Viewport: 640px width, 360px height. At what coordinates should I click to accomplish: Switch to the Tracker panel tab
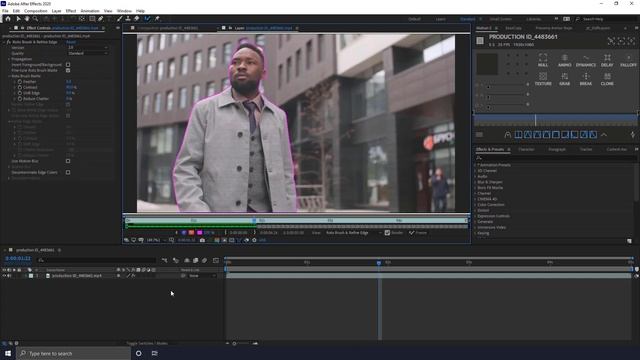[586, 149]
